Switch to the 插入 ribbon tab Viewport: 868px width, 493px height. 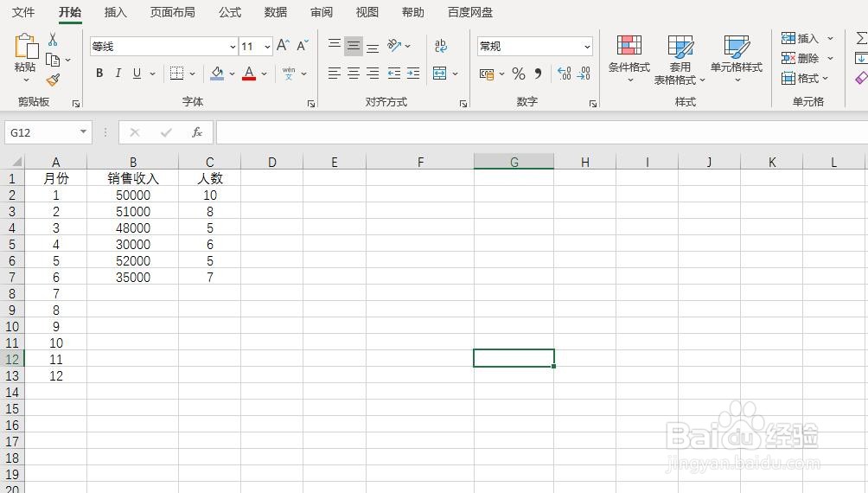tap(116, 12)
